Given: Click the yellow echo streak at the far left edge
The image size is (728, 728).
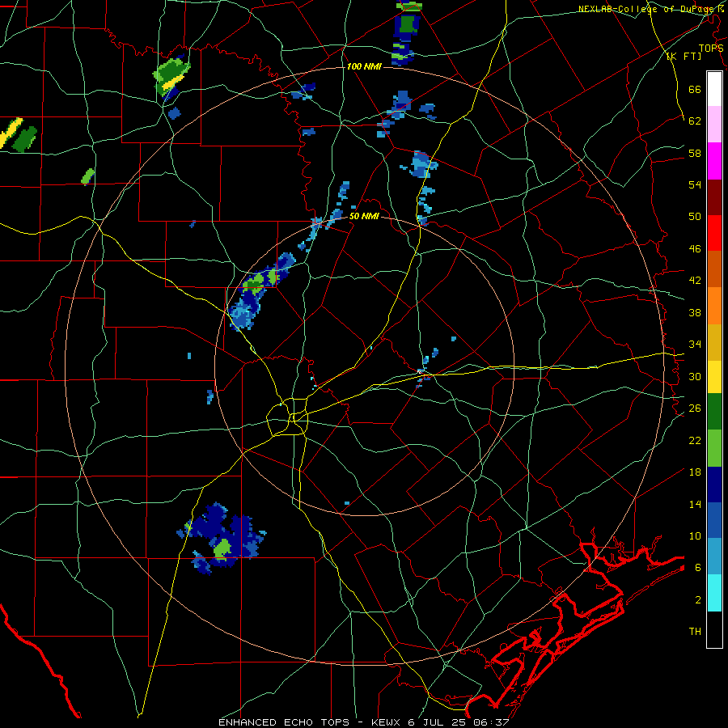Looking at the screenshot, I should point(11,133).
